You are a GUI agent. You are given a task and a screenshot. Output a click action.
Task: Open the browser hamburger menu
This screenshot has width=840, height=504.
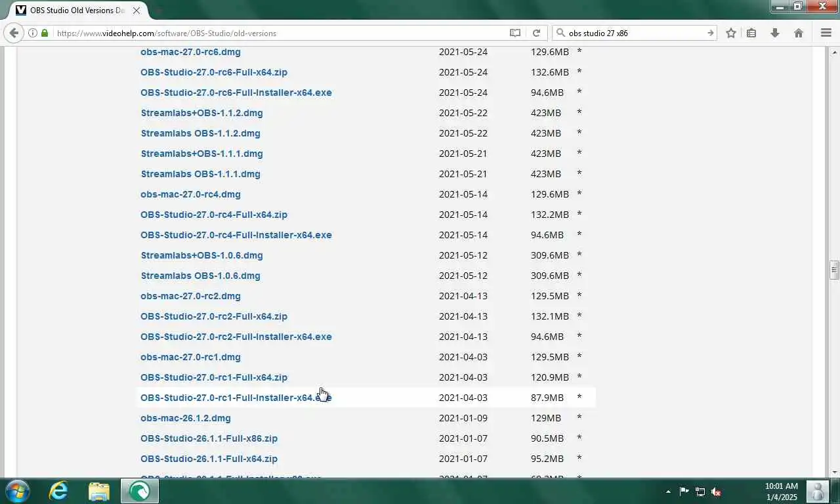click(826, 33)
